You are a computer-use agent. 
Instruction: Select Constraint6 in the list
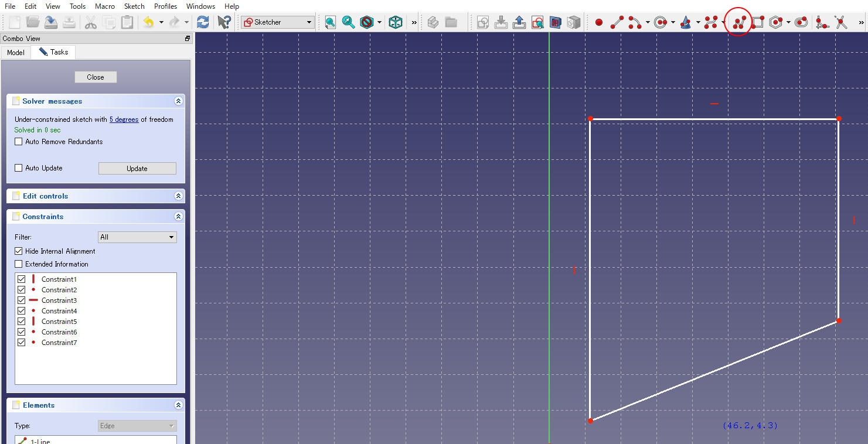pyautogui.click(x=59, y=332)
